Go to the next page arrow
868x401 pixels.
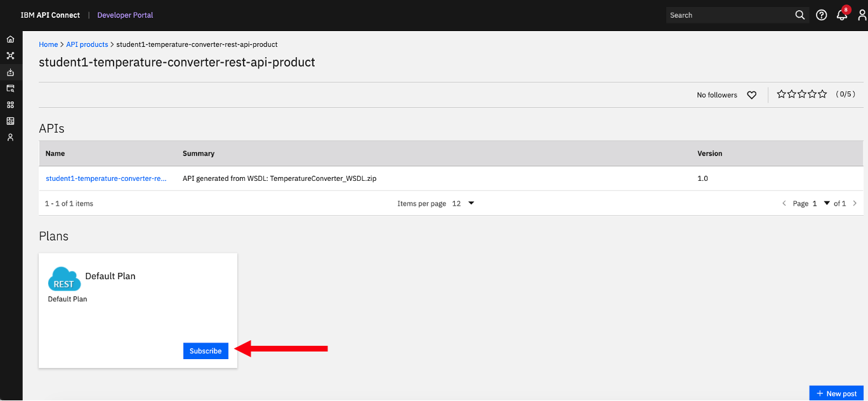(855, 204)
